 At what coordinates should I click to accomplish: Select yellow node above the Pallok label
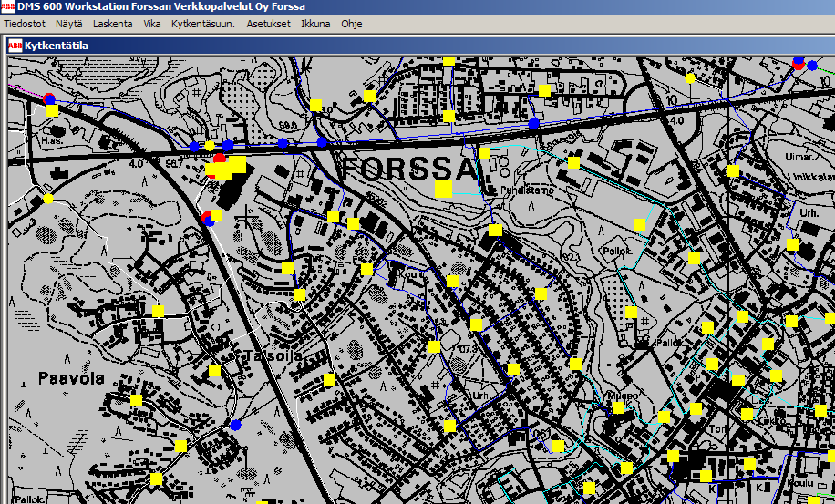639,224
